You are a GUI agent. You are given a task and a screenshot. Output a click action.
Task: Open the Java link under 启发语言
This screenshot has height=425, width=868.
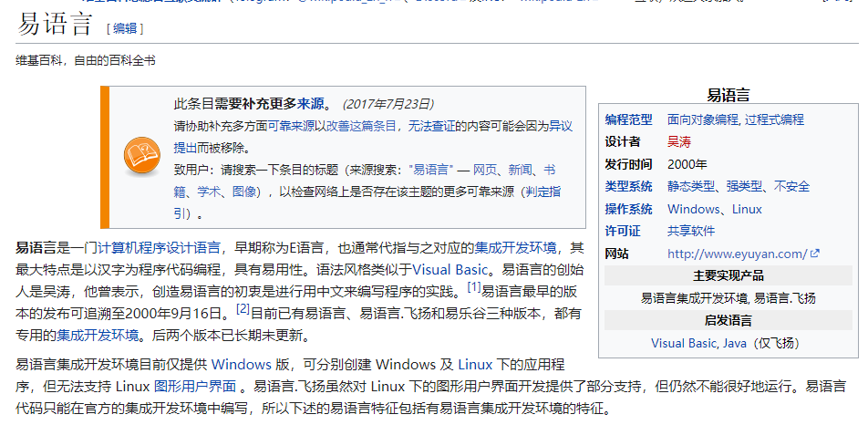[735, 343]
